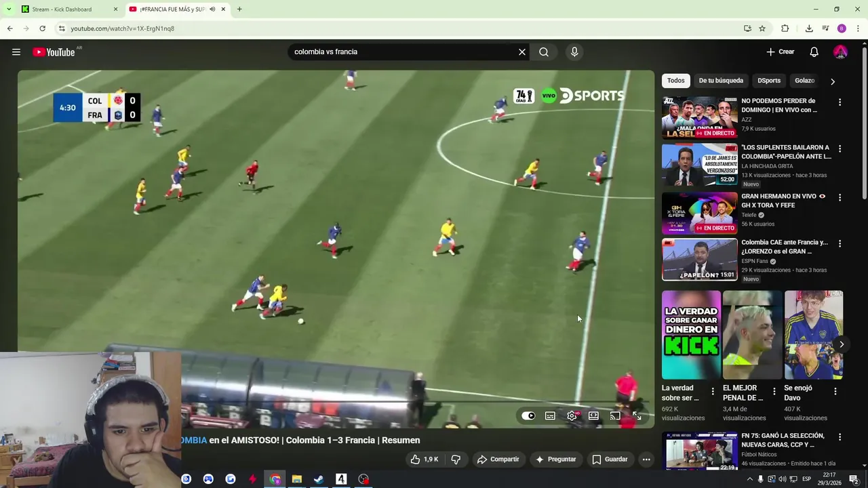Select the De tu búsqueda chip
868x488 pixels.
[x=721, y=81]
